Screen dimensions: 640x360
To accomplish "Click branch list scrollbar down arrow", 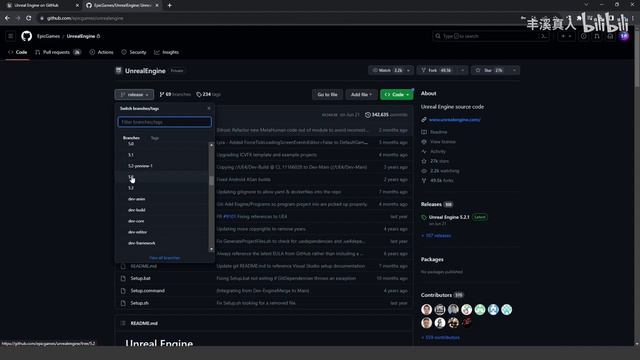I will click(211, 249).
